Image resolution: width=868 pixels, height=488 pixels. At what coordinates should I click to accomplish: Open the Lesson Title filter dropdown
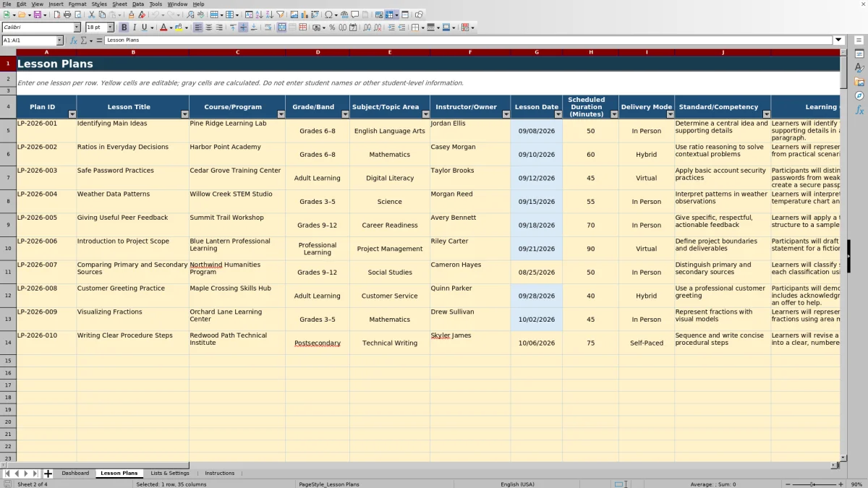pos(184,114)
